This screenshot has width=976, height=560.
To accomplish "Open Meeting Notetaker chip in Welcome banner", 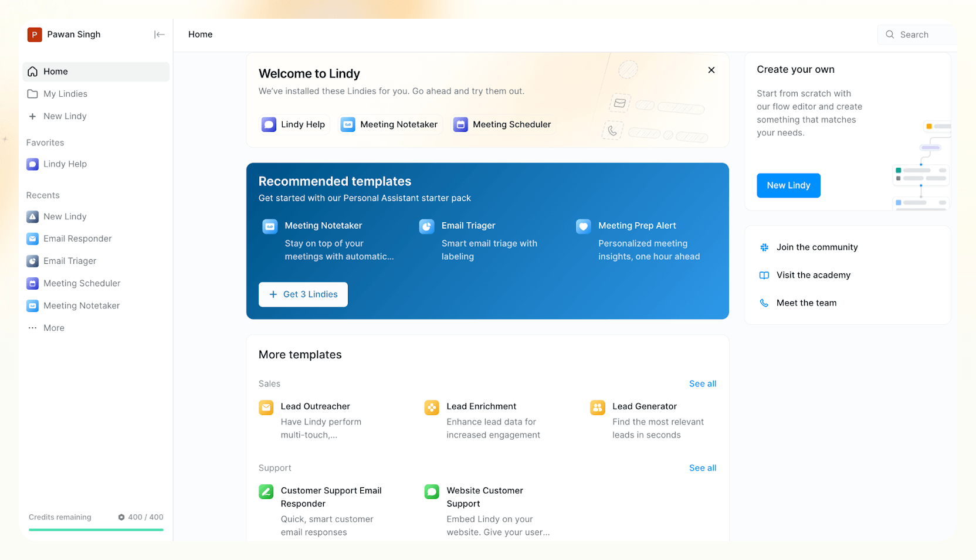I will pyautogui.click(x=390, y=124).
